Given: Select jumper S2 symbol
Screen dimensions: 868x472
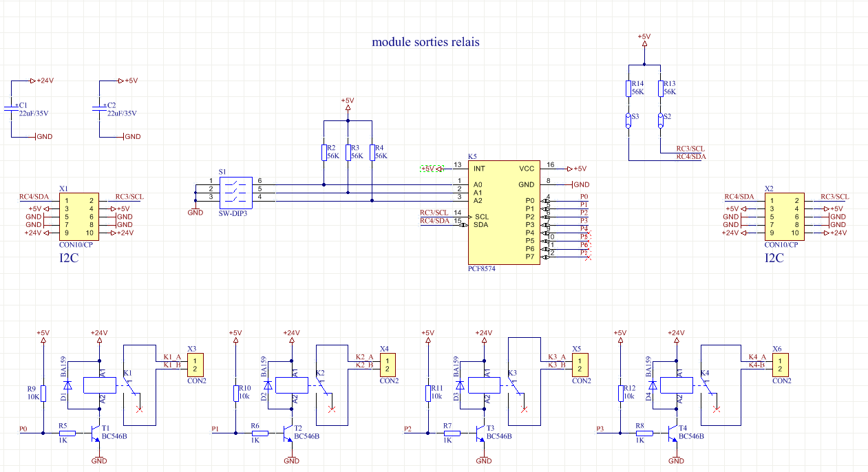Looking at the screenshot, I should [x=661, y=120].
